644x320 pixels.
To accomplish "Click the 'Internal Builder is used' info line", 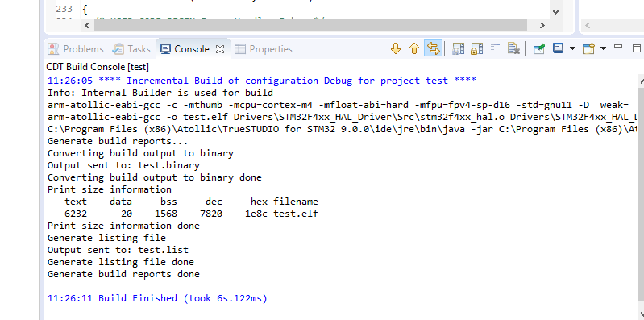I will tap(160, 93).
